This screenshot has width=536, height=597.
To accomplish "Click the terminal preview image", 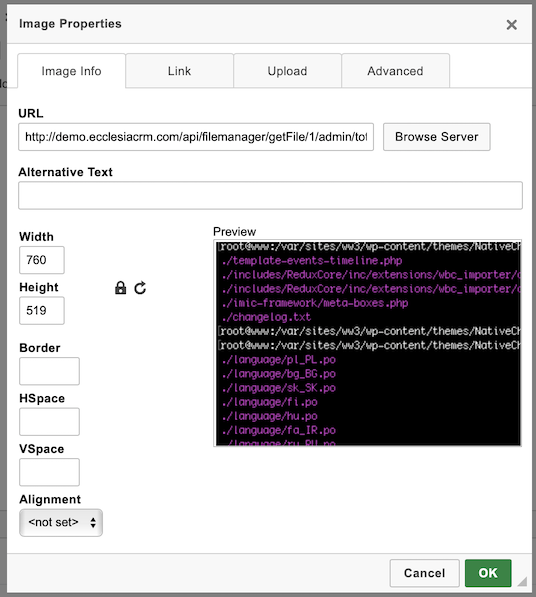I will pyautogui.click(x=368, y=343).
